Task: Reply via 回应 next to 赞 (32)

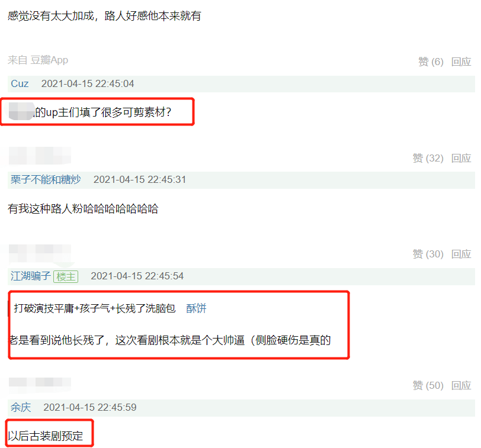Action: click(x=461, y=158)
